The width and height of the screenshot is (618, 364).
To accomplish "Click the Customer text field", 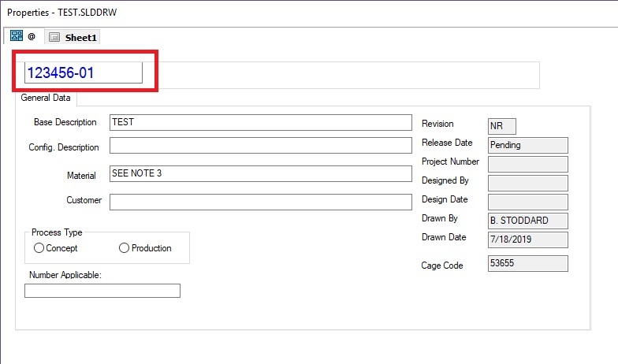I will (x=261, y=202).
